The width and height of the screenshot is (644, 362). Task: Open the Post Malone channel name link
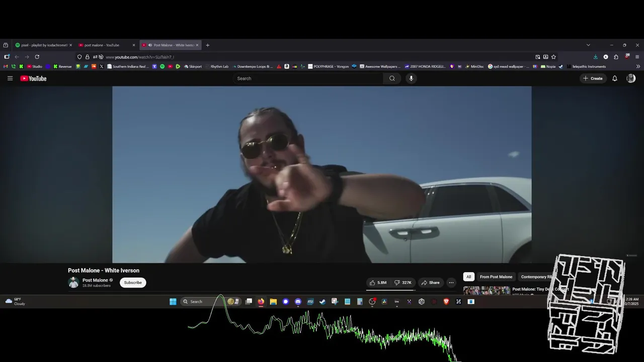tap(95, 280)
